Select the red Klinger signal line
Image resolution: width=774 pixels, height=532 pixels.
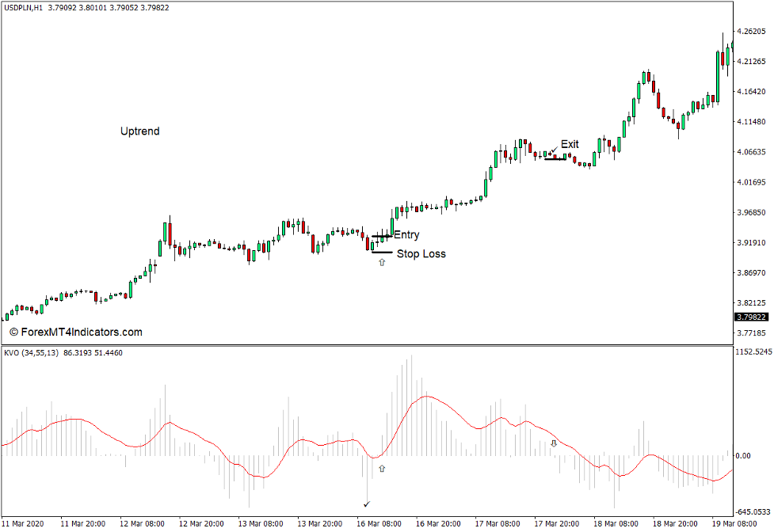[x=428, y=396]
